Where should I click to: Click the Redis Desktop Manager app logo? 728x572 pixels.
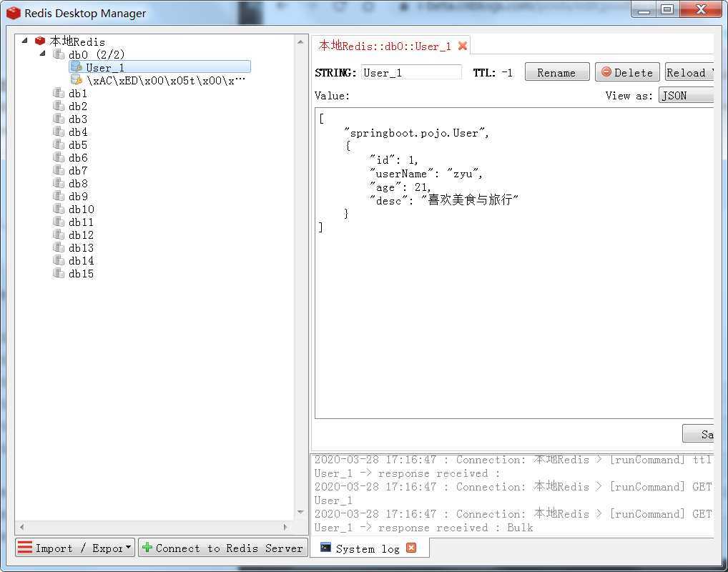(x=14, y=13)
